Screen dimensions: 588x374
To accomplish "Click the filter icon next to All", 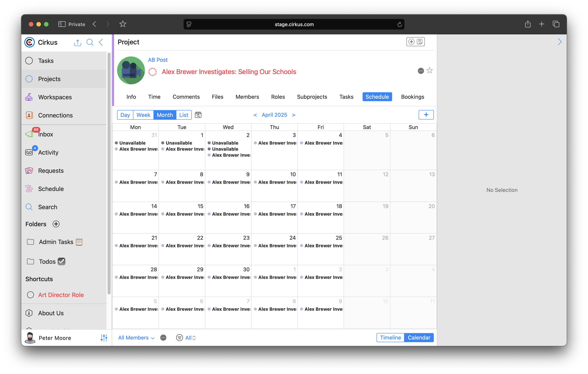I will [x=179, y=338].
